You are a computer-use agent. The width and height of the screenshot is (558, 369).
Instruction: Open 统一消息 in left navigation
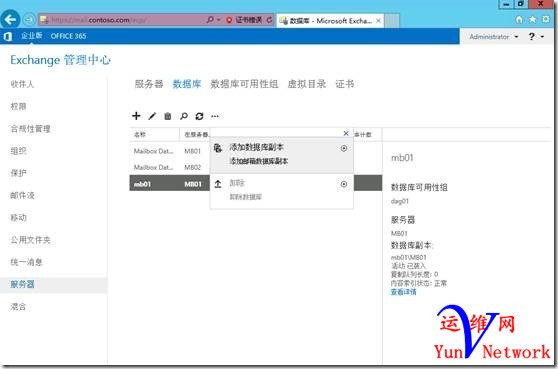click(26, 262)
